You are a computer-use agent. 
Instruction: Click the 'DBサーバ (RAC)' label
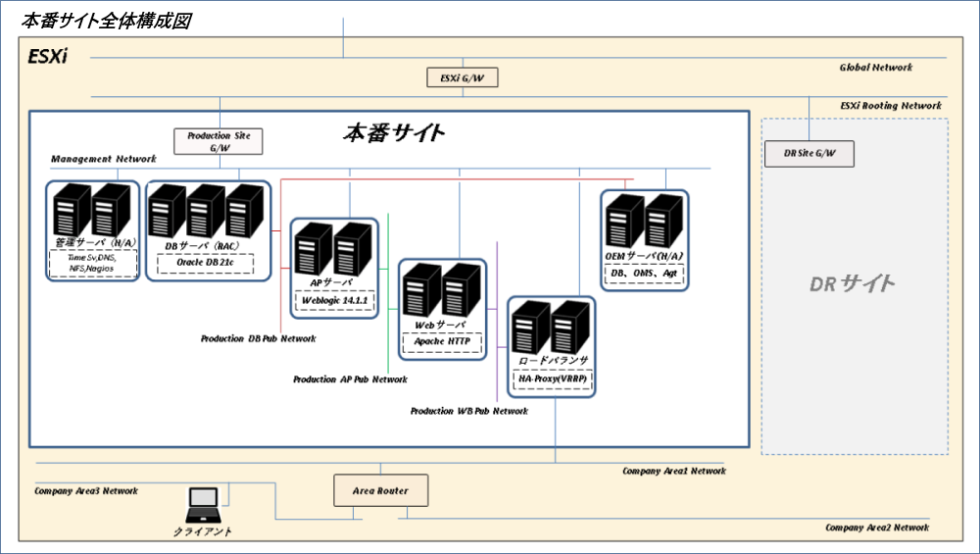tap(202, 246)
